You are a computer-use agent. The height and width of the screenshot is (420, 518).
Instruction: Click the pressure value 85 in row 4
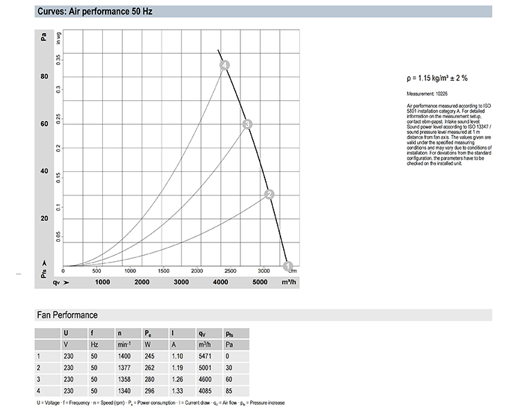[x=229, y=391]
